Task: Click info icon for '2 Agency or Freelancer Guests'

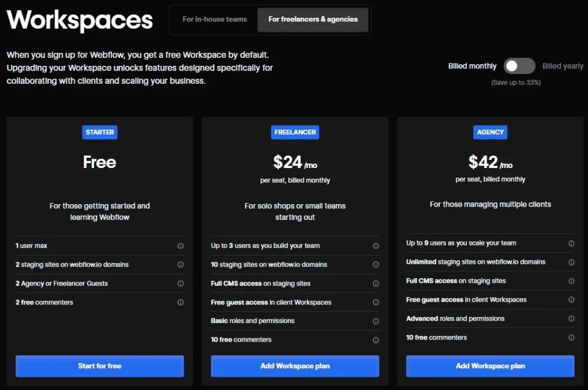Action: (180, 283)
